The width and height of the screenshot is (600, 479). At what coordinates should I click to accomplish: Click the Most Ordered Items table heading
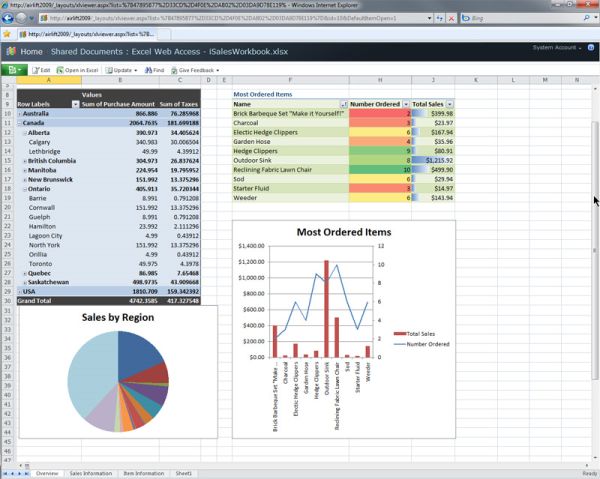point(263,94)
